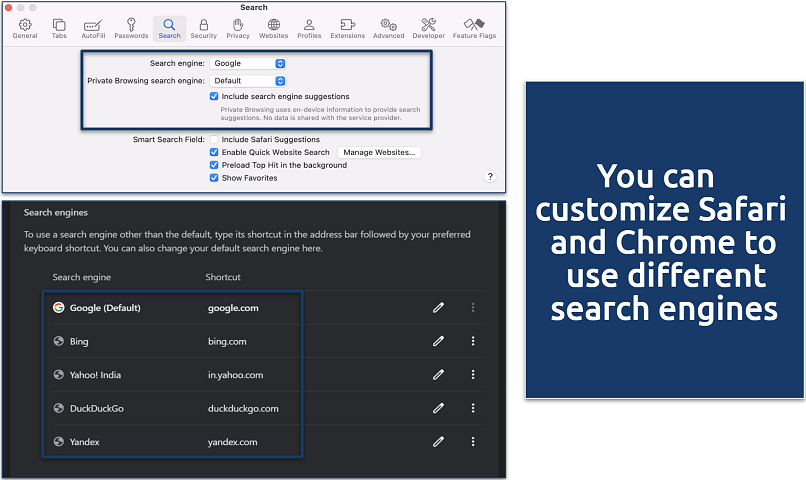This screenshot has width=806, height=480.
Task: Click the in.yahoo.com shortcut text
Action: click(x=235, y=375)
